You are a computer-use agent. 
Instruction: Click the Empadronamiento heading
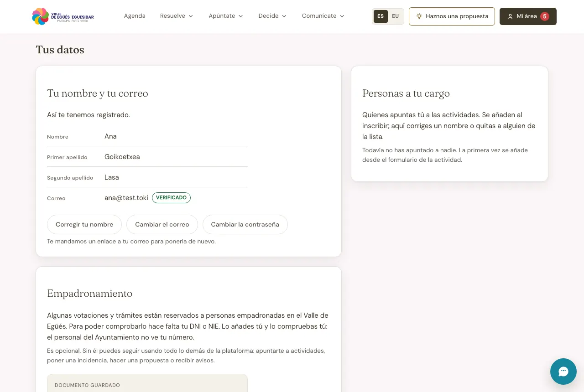coord(90,293)
